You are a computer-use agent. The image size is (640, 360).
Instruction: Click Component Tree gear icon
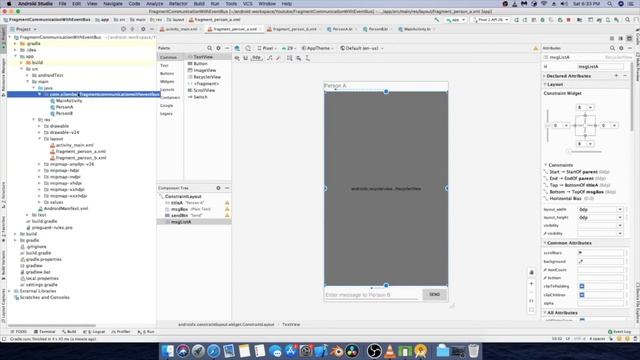tap(218, 188)
